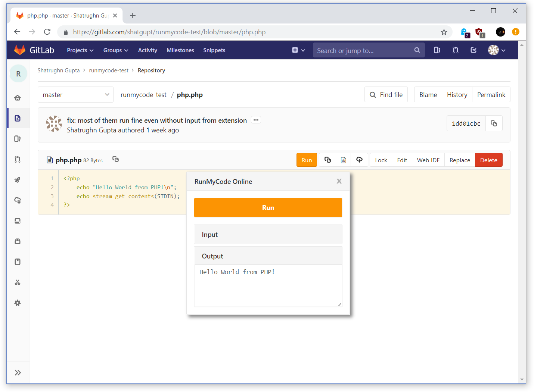Viewport: 534px width, 392px height.
Task: Click the commit author avatar
Action: pos(54,123)
